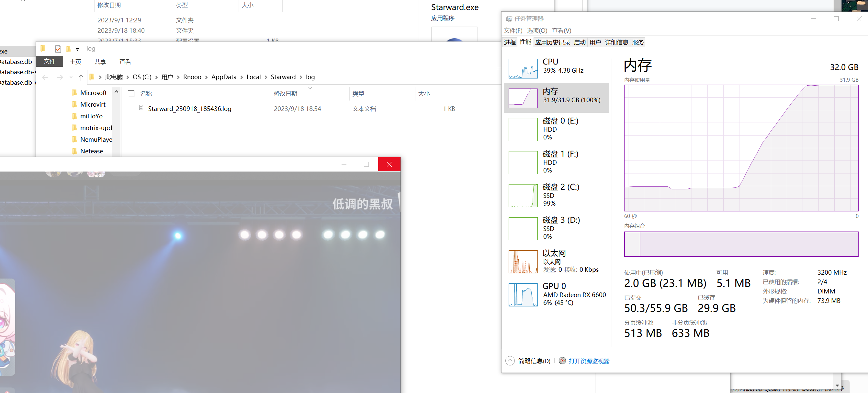
Task: Click the up-one-level arrow in Explorer
Action: (81, 77)
